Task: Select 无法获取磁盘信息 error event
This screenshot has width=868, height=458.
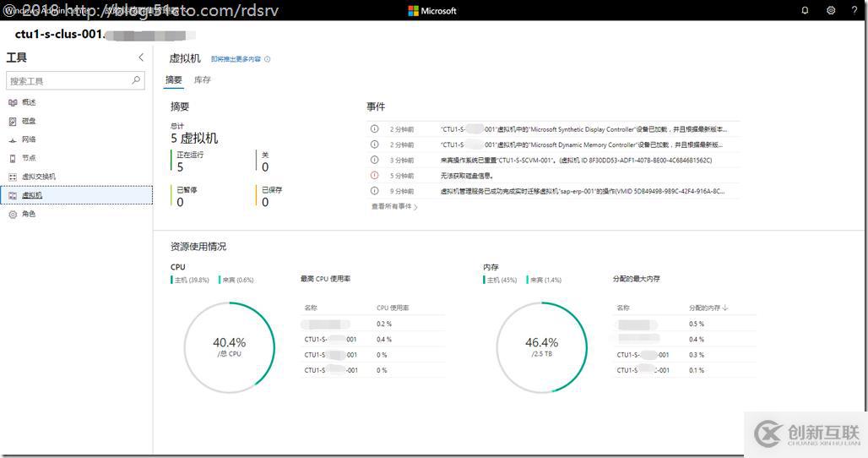Action: coord(553,176)
